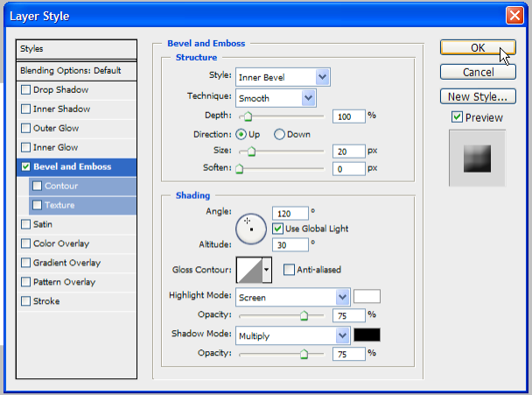
Task: Enable the Color Overlay checkbox
Action: tap(25, 243)
